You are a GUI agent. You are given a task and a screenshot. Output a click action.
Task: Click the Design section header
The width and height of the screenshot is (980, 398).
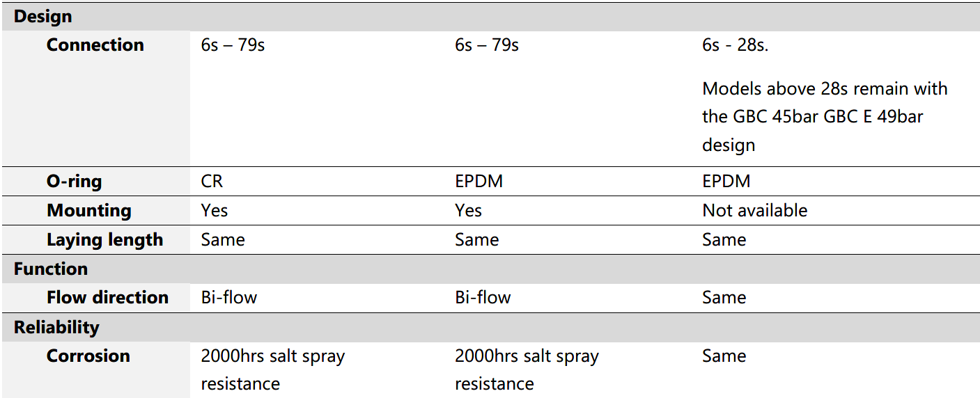[x=42, y=16]
